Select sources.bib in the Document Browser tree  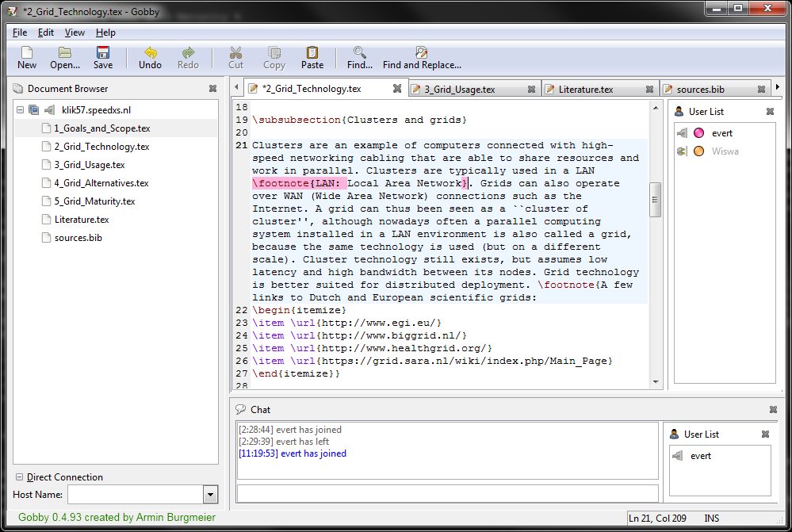[x=78, y=237]
